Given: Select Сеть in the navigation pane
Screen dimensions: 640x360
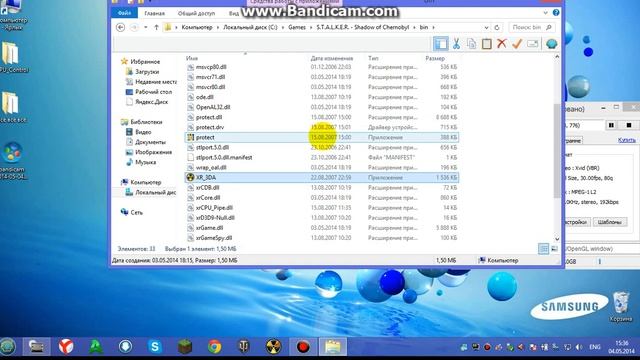Looking at the screenshot, I should (x=136, y=212).
